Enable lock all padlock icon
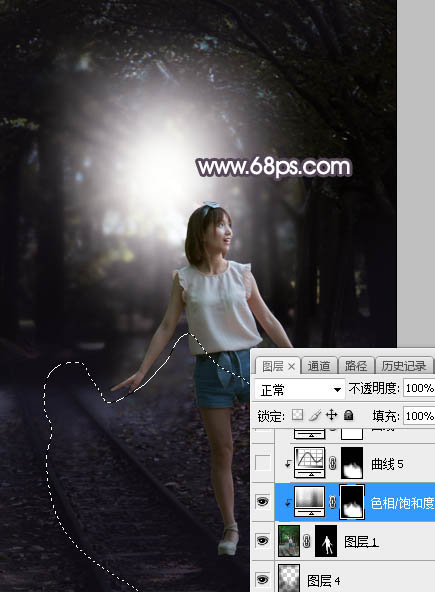 (x=349, y=415)
